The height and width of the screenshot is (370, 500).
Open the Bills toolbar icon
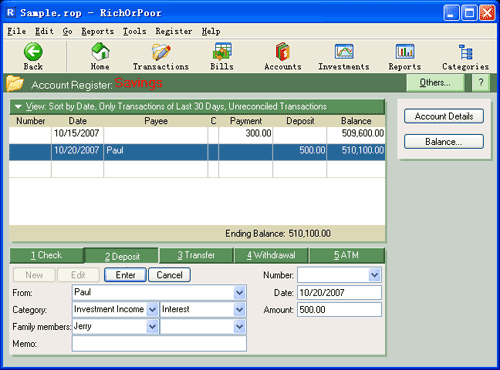pyautogui.click(x=222, y=52)
